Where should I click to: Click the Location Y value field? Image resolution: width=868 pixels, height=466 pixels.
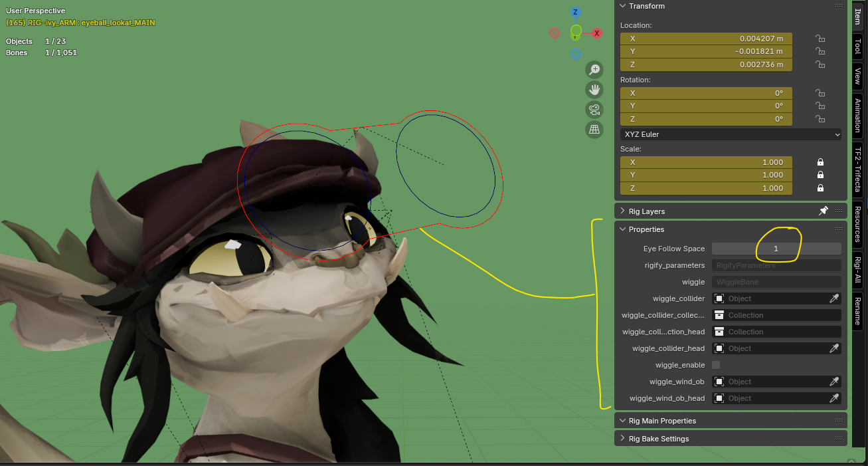[x=706, y=51]
